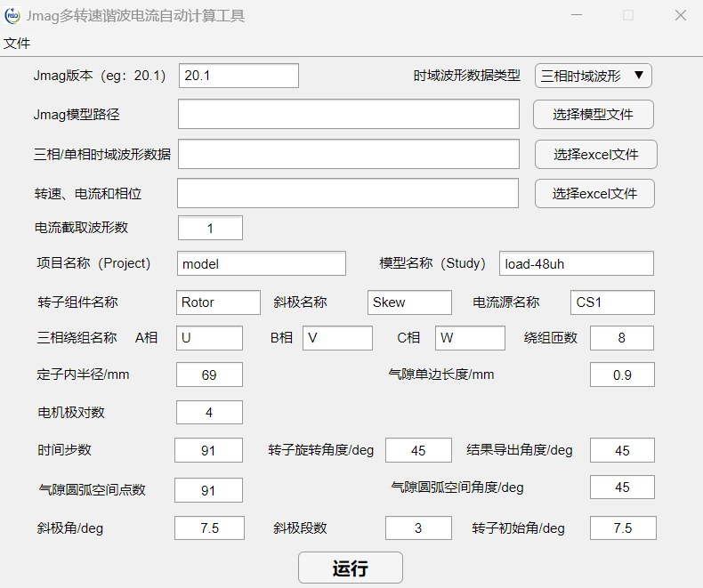Click the Jmag版本 input field
Image resolution: width=703 pixels, height=588 pixels.
coord(238,76)
